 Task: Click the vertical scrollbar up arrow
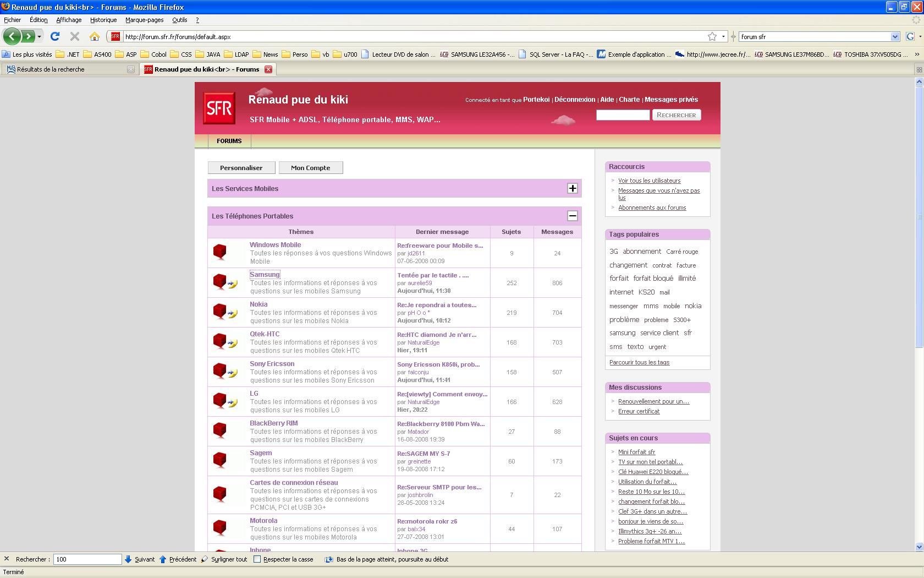click(x=919, y=81)
